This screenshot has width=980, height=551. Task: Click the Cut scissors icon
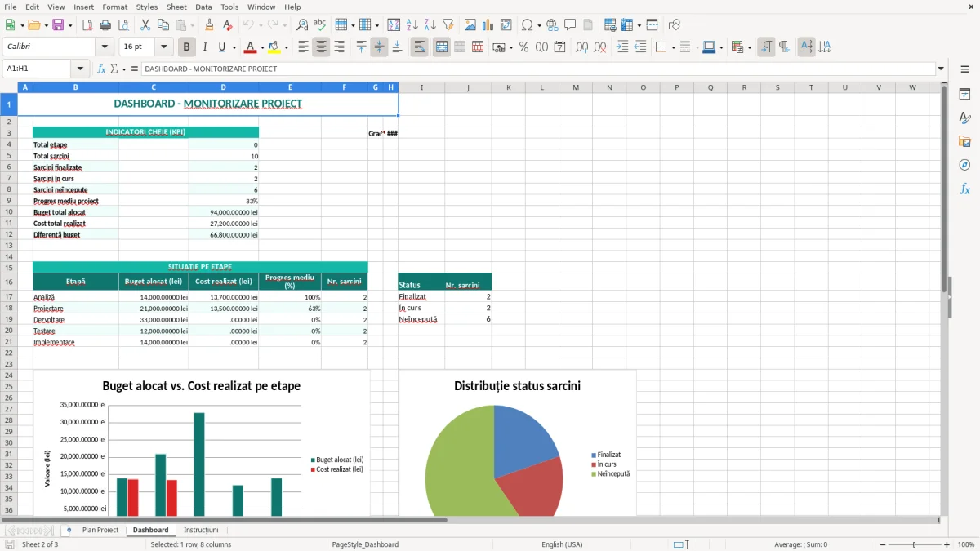click(145, 25)
